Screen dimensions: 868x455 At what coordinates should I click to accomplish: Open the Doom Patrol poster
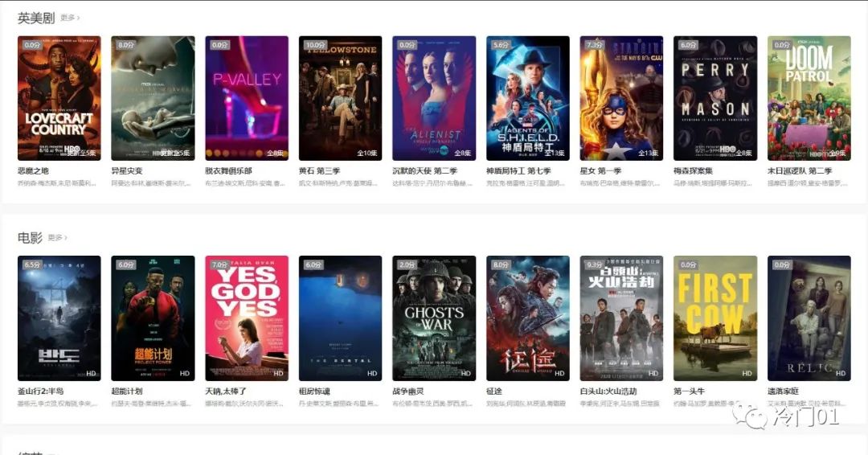809,99
